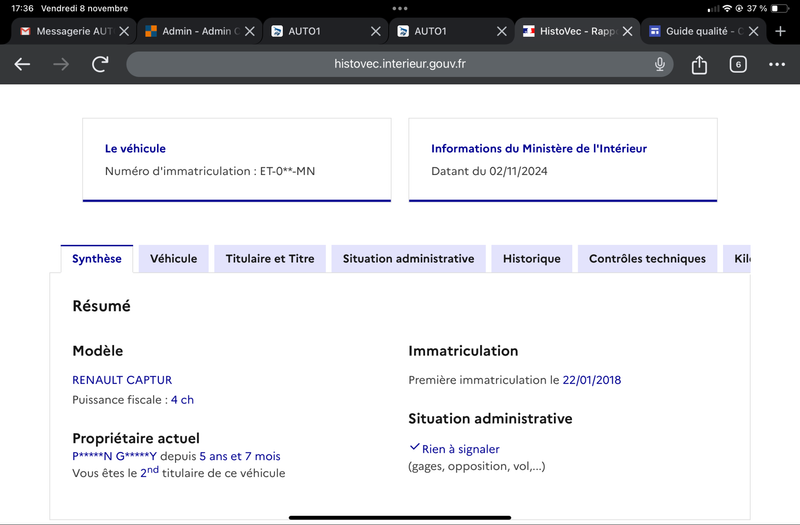Click the checkmark icon beside Rien à signaler
Screen dimensions: 800x525
point(414,447)
